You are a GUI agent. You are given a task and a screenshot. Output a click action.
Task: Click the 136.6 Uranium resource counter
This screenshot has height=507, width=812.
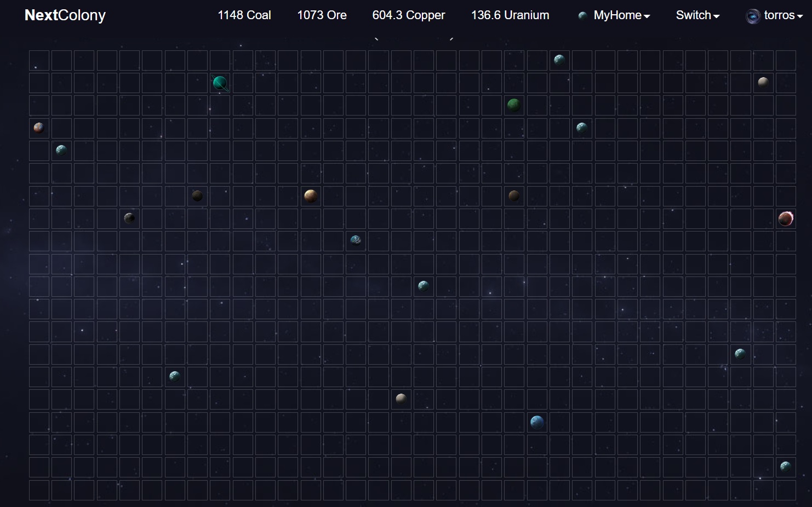[x=510, y=15]
